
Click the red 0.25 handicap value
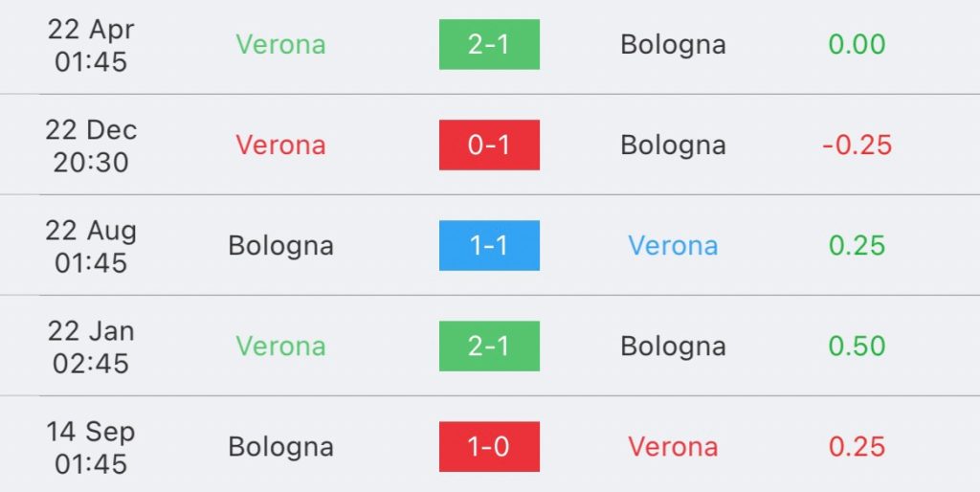(x=857, y=447)
